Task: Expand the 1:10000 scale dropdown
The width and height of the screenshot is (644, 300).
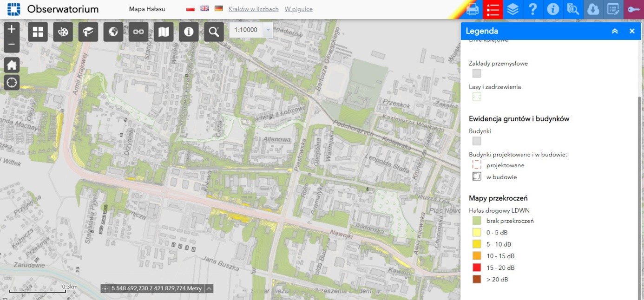Action: click(x=267, y=30)
